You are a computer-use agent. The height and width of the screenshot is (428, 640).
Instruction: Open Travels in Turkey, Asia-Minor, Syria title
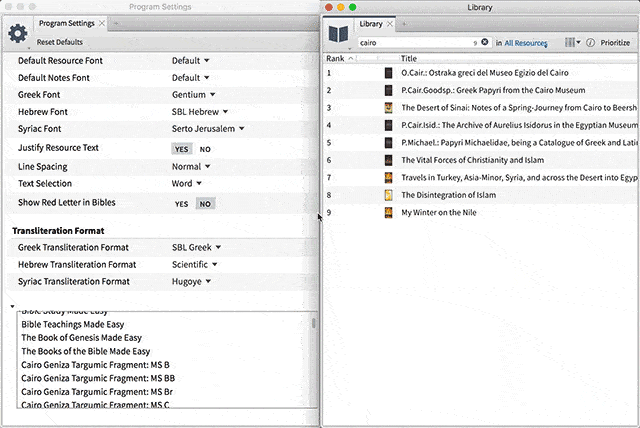(x=519, y=177)
